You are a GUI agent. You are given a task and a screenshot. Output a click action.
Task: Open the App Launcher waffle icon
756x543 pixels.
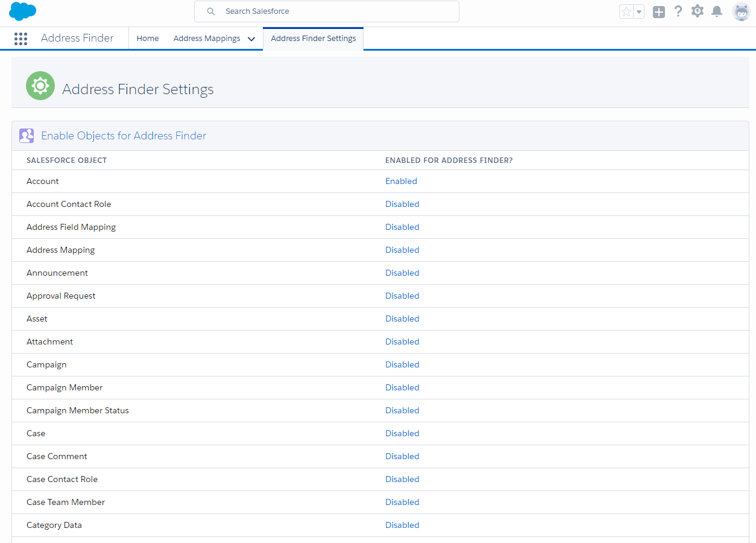pos(20,38)
